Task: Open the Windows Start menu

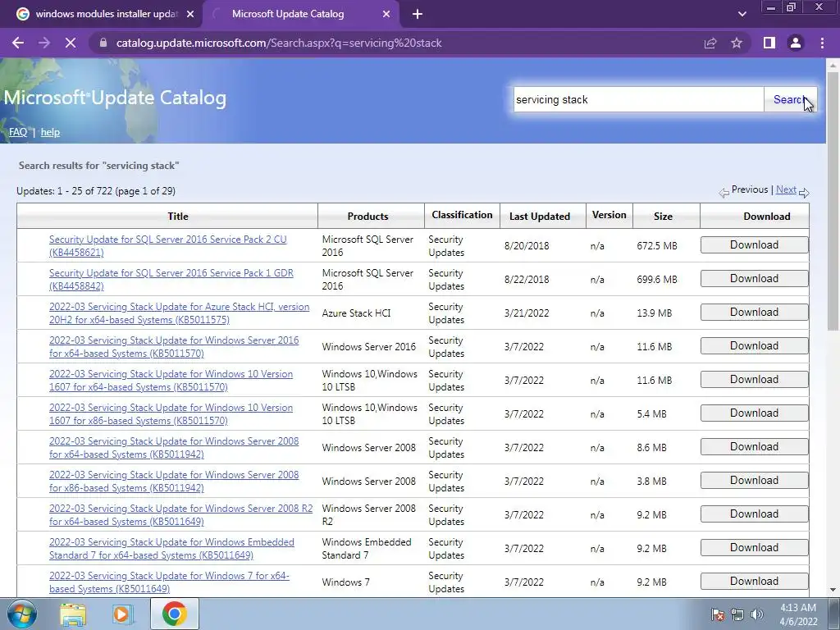Action: point(21,614)
